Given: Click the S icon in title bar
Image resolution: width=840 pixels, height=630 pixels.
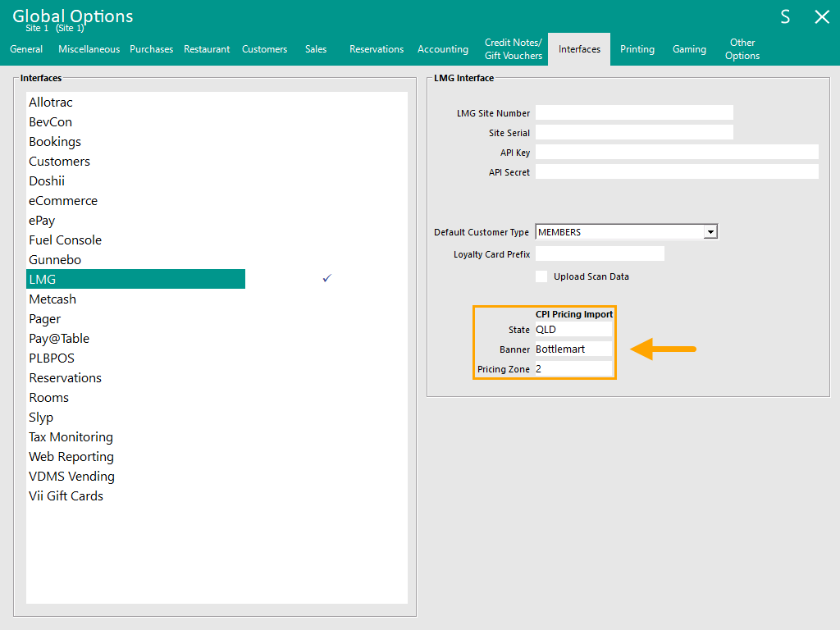Looking at the screenshot, I should (x=785, y=17).
